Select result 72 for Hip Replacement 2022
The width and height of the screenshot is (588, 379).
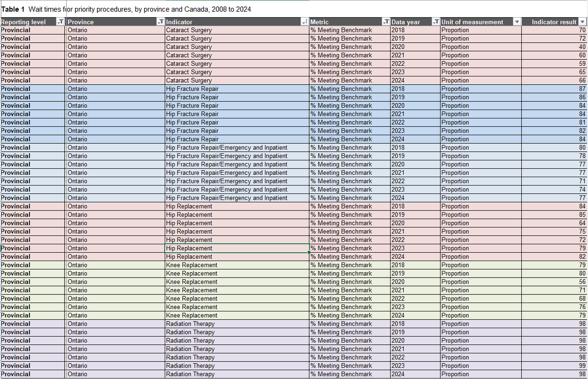(x=554, y=239)
